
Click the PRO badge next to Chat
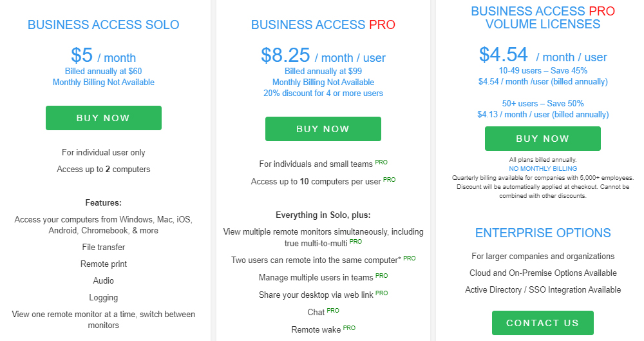tap(333, 311)
